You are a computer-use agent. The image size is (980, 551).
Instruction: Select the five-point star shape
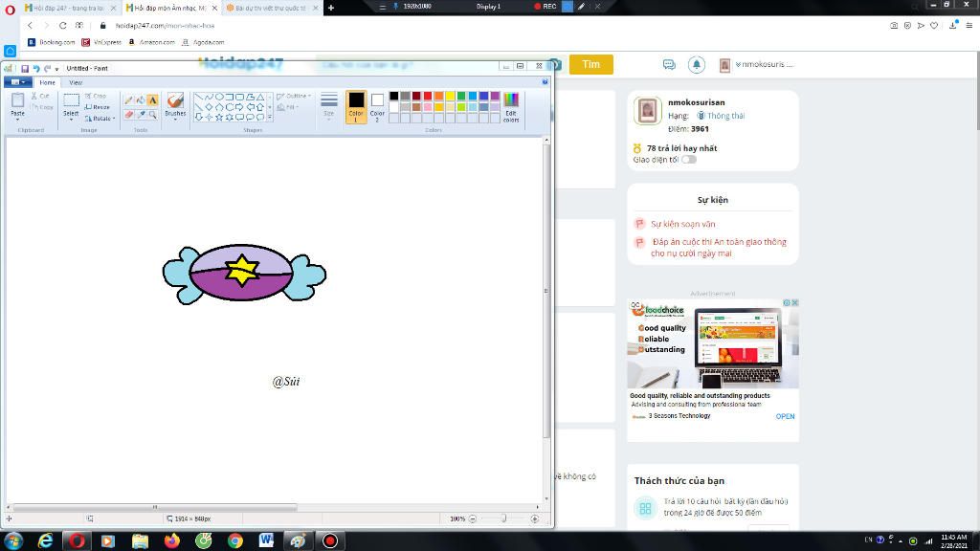tap(219, 117)
